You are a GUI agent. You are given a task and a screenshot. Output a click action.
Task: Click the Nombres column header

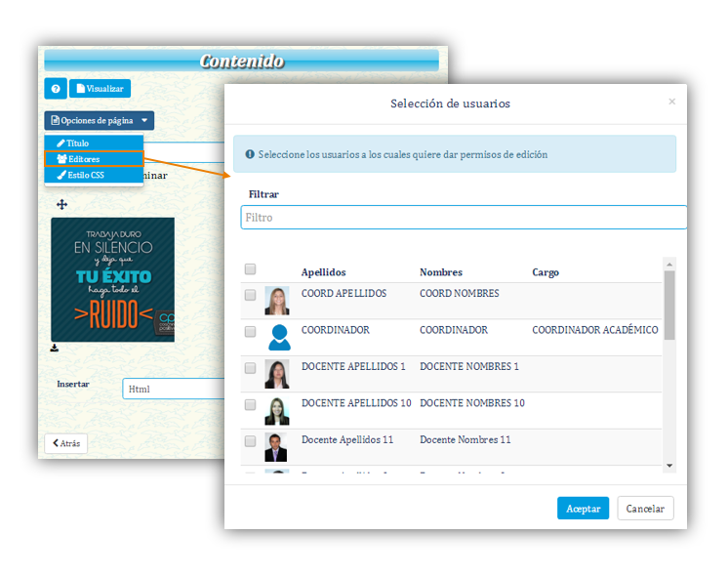(x=441, y=272)
